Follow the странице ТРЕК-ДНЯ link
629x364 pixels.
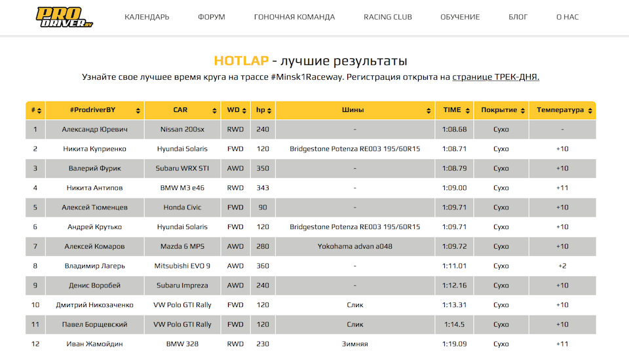tap(496, 77)
